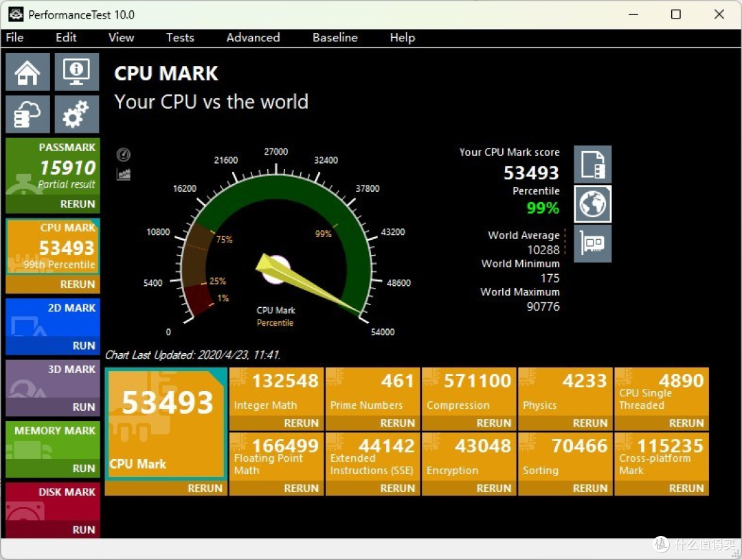Open the Baseline menu

335,37
